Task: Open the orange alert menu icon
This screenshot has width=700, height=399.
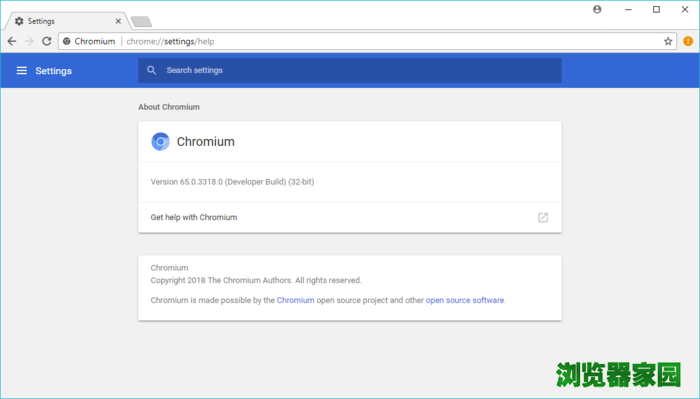Action: pyautogui.click(x=688, y=41)
